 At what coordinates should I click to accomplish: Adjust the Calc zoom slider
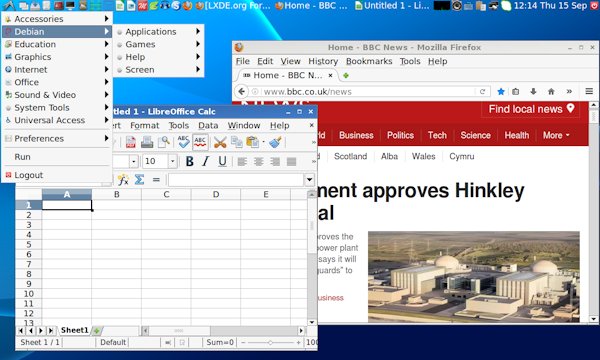tap(270, 342)
